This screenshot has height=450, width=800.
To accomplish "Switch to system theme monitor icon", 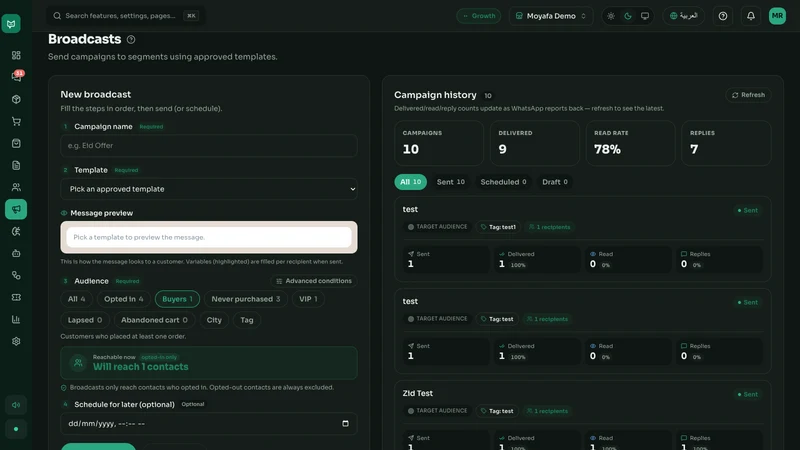I will coord(645,16).
